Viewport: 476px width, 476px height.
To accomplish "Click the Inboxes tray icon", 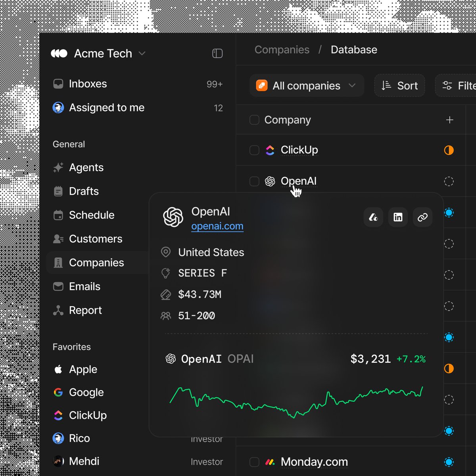I will 58,84.
